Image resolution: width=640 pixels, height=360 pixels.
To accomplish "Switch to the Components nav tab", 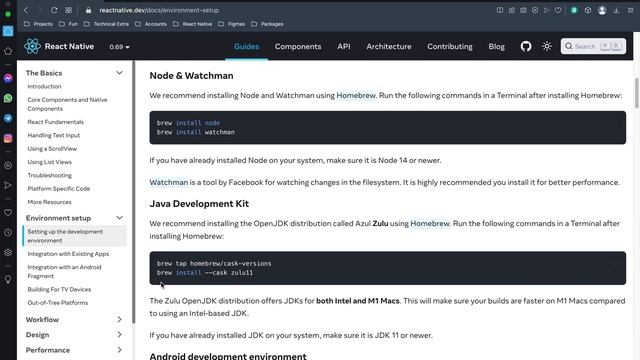I will (x=298, y=47).
